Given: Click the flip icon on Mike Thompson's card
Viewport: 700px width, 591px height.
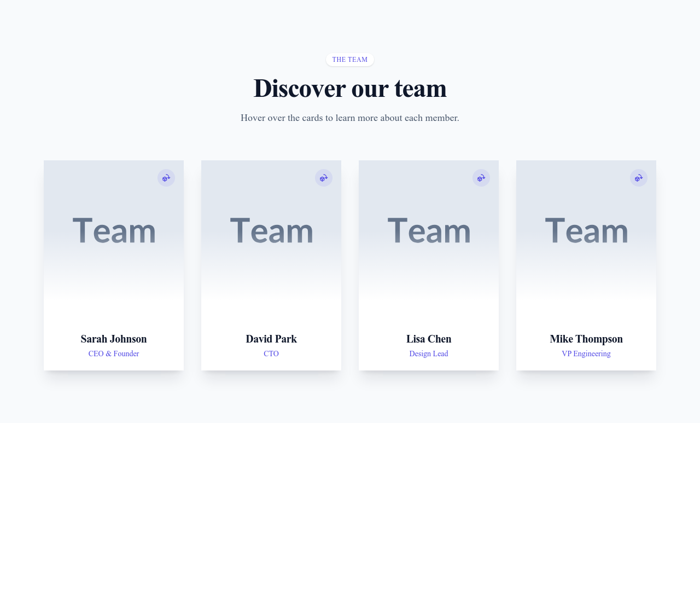Looking at the screenshot, I should pyautogui.click(x=639, y=178).
